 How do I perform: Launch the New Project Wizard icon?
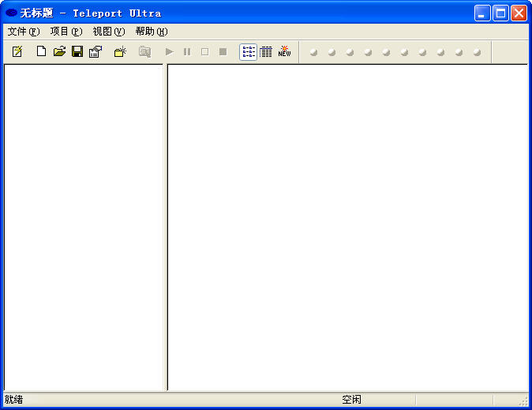click(17, 51)
